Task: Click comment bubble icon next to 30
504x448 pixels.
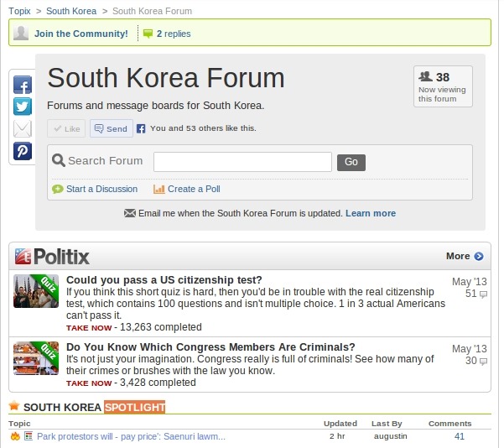Action: click(483, 362)
